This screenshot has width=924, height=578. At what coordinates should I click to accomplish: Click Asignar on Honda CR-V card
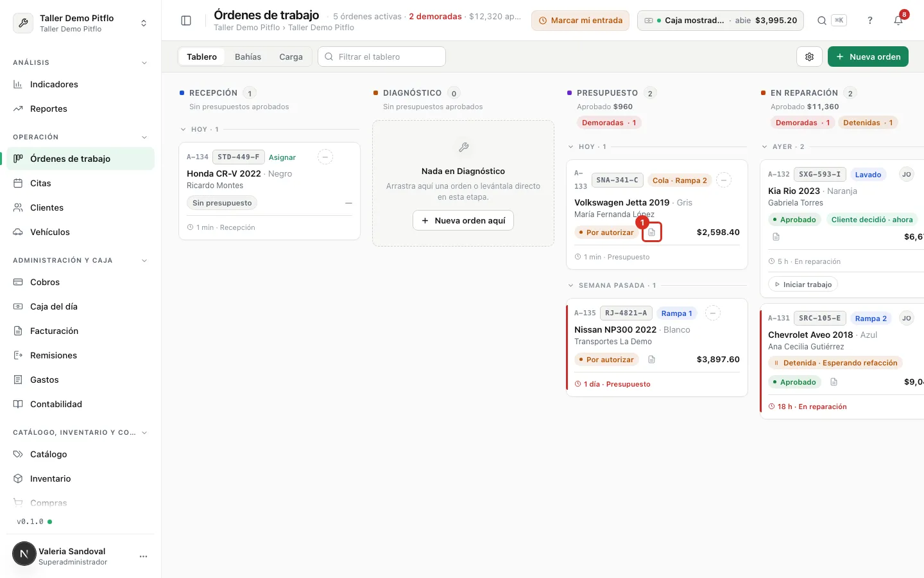[282, 157]
